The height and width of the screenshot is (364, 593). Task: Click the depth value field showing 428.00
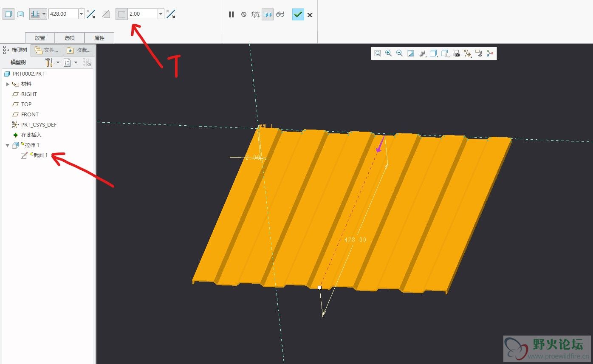click(63, 14)
